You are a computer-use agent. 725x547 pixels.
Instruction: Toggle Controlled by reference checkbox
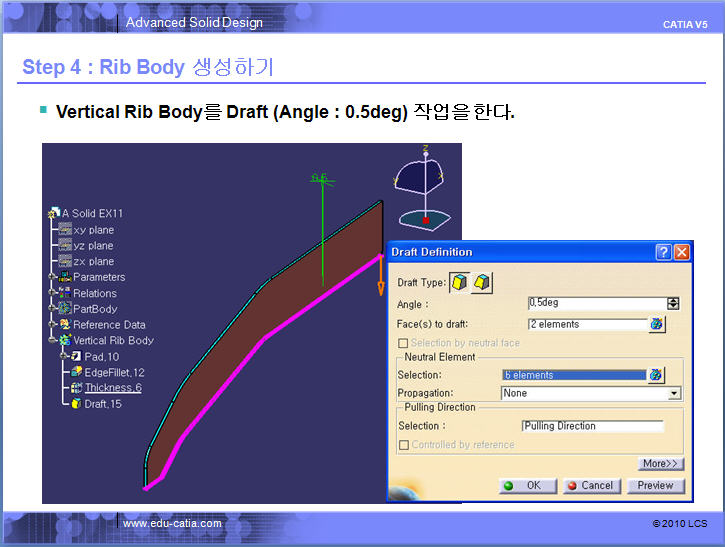404,444
